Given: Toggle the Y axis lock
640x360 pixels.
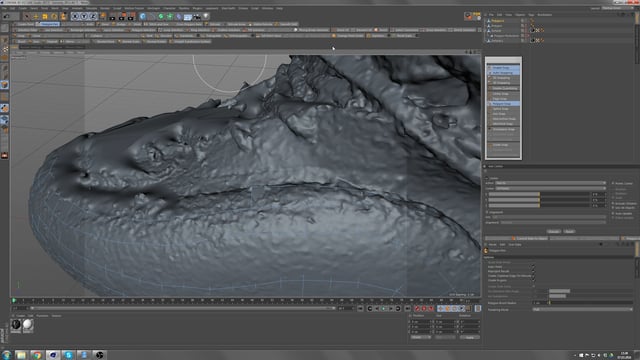Looking at the screenshot, I should (x=84, y=16).
